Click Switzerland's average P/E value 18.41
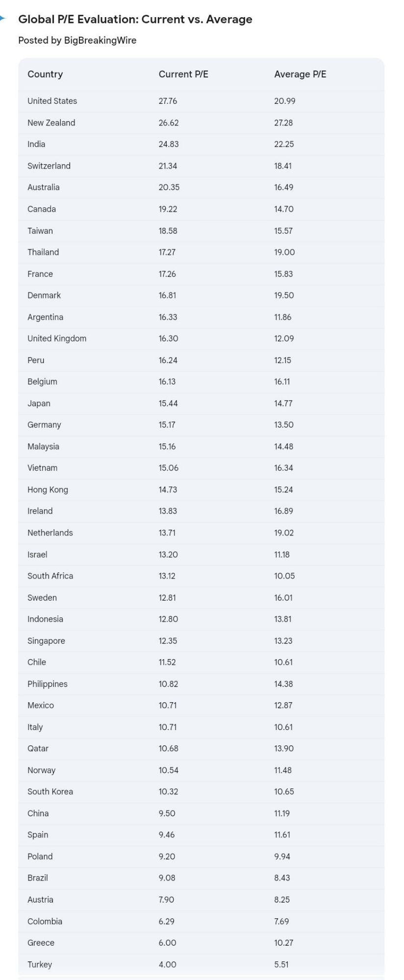The image size is (404, 980). 283,166
